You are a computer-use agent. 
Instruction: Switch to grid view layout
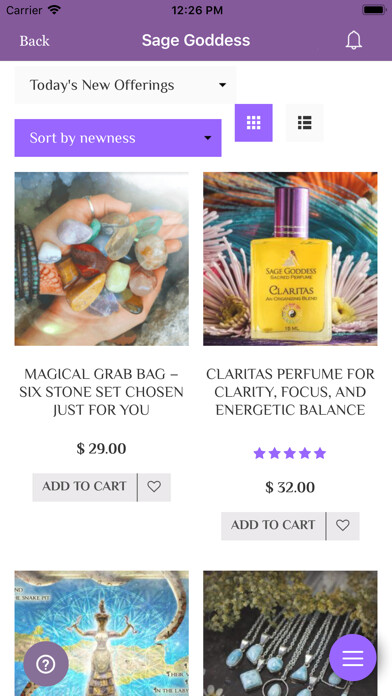tap(253, 123)
